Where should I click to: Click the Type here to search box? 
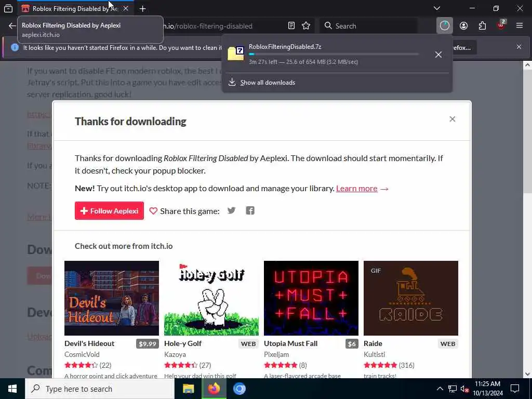[100, 389]
